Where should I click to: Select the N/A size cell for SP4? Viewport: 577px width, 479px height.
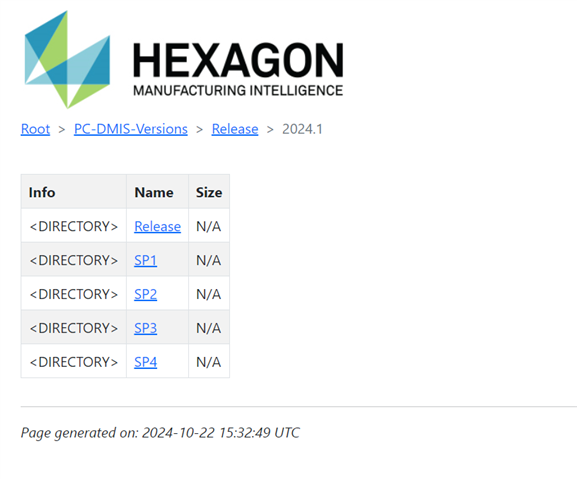point(209,362)
